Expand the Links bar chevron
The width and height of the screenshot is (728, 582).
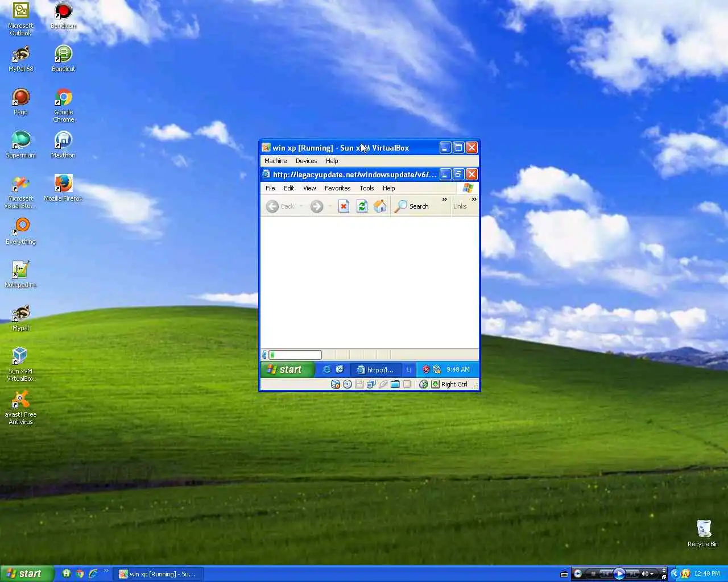click(474, 199)
